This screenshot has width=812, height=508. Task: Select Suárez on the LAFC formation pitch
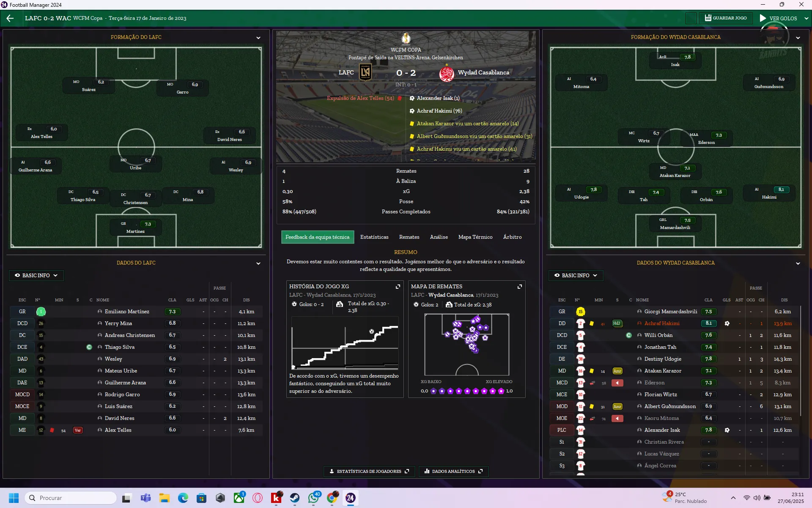(88, 86)
